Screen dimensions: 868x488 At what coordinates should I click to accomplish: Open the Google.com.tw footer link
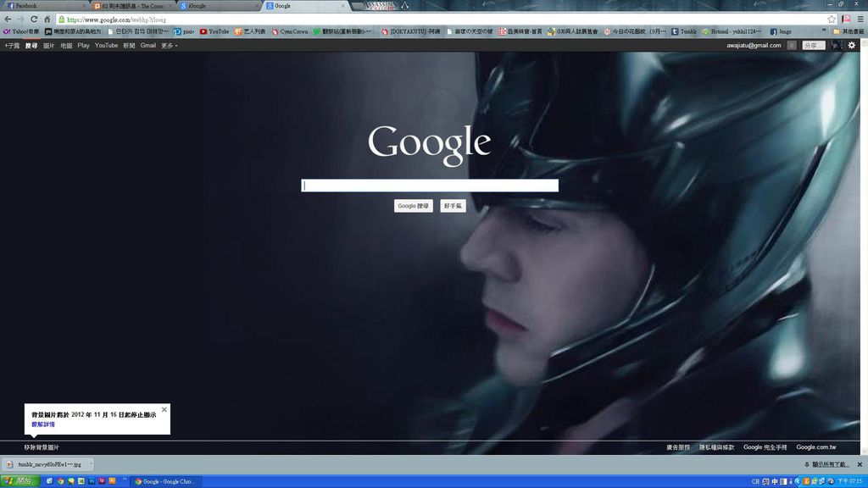point(816,447)
